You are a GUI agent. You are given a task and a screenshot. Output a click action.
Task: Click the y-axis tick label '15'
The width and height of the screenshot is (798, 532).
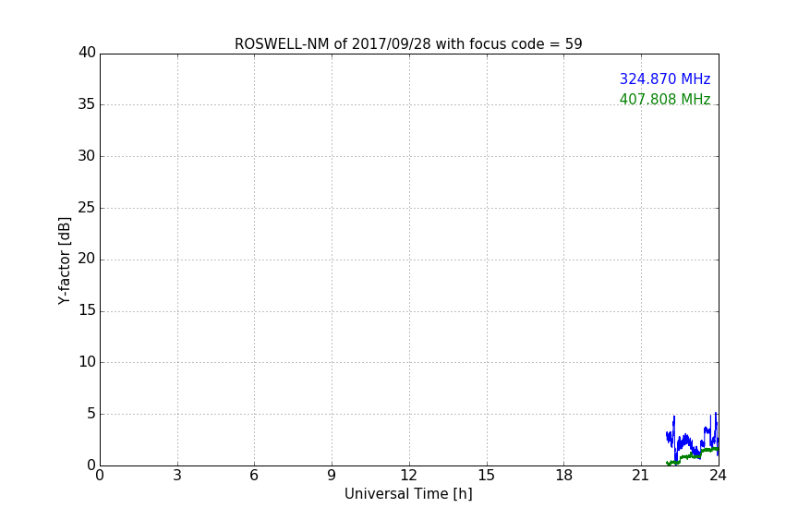pos(87,310)
